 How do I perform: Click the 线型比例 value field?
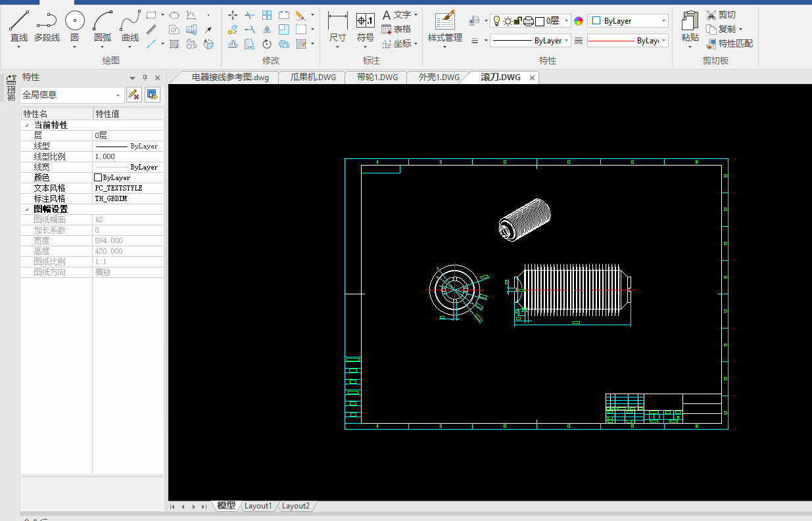(128, 156)
